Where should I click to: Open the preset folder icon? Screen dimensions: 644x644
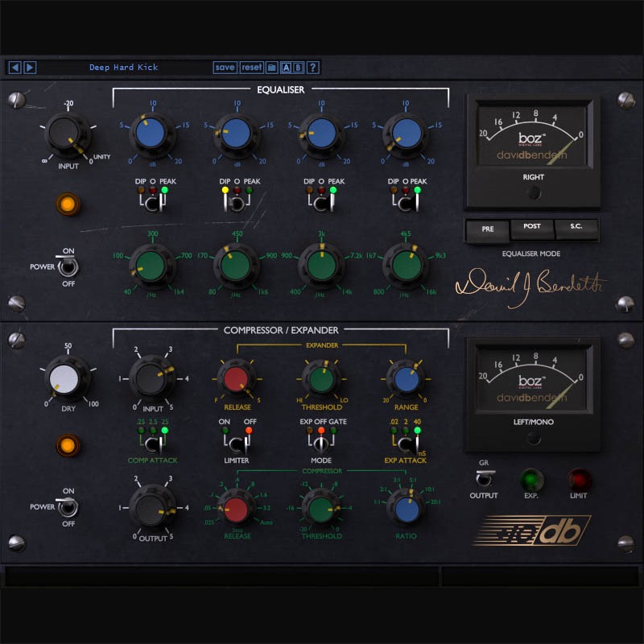tap(272, 68)
